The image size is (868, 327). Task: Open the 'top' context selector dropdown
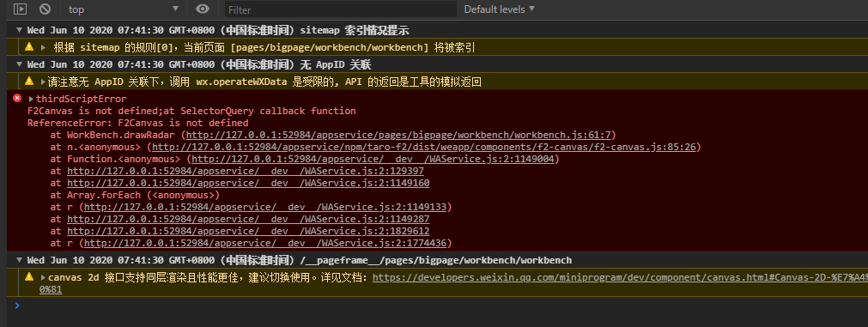pyautogui.click(x=123, y=9)
